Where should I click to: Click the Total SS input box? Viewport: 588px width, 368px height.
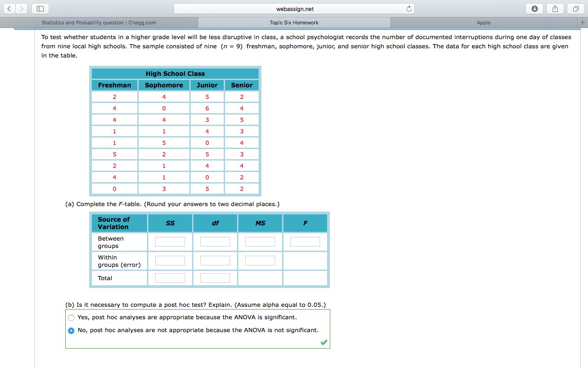pyautogui.click(x=170, y=278)
